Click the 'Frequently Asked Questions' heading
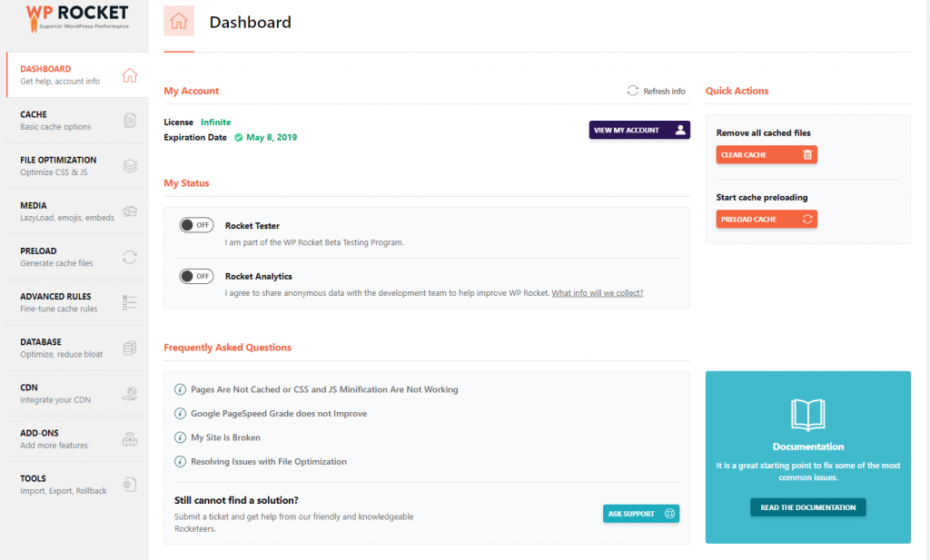The image size is (930, 560). (228, 348)
